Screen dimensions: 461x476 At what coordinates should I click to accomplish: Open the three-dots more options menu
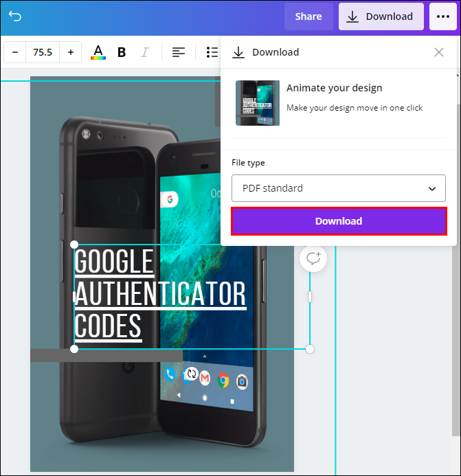click(442, 16)
